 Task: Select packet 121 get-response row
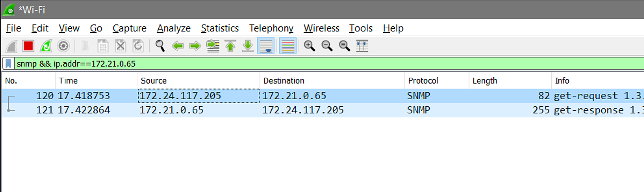click(315, 110)
